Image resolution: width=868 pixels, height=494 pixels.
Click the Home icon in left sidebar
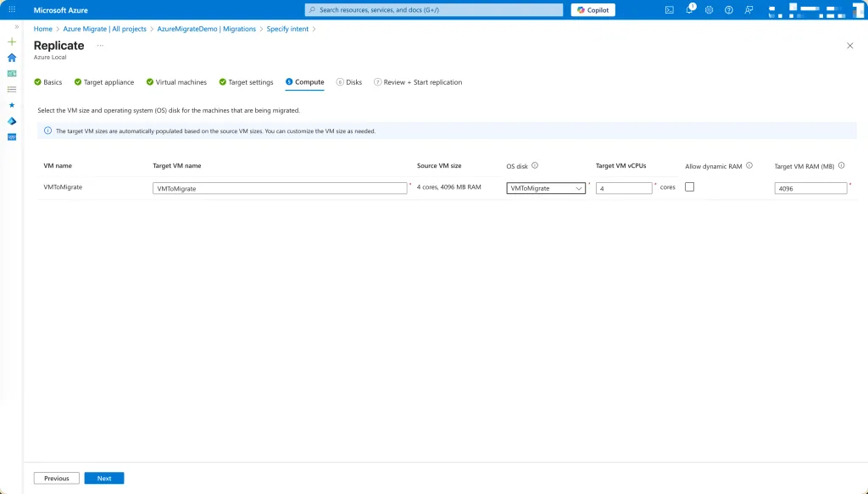click(x=12, y=58)
